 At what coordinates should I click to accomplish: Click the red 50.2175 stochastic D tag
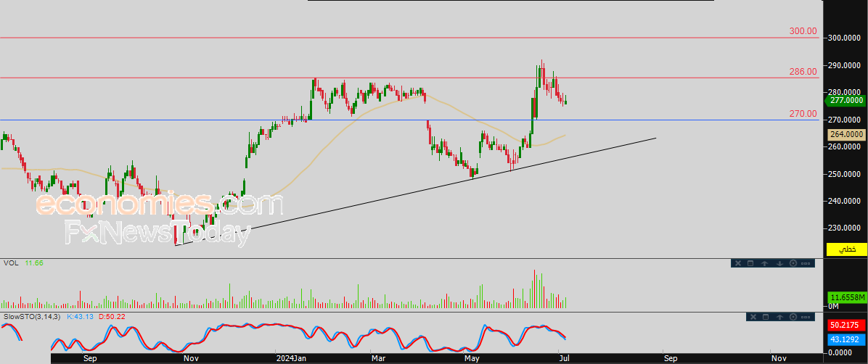click(847, 325)
